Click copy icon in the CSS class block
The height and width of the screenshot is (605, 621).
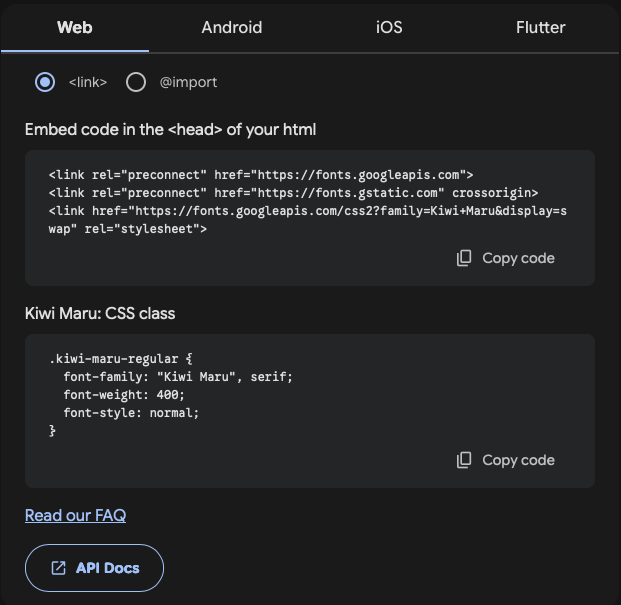pyautogui.click(x=464, y=460)
